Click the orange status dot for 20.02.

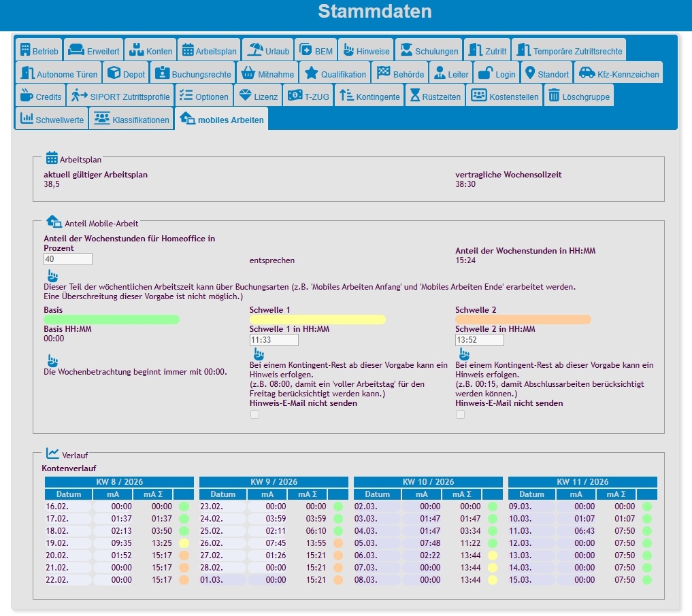click(184, 555)
